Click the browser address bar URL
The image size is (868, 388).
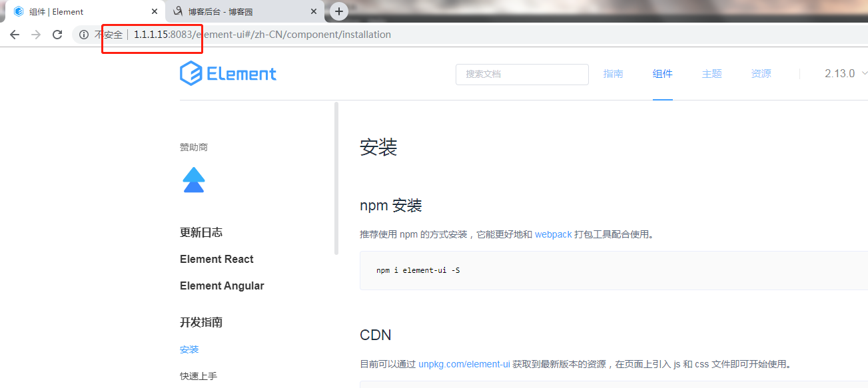click(x=262, y=35)
